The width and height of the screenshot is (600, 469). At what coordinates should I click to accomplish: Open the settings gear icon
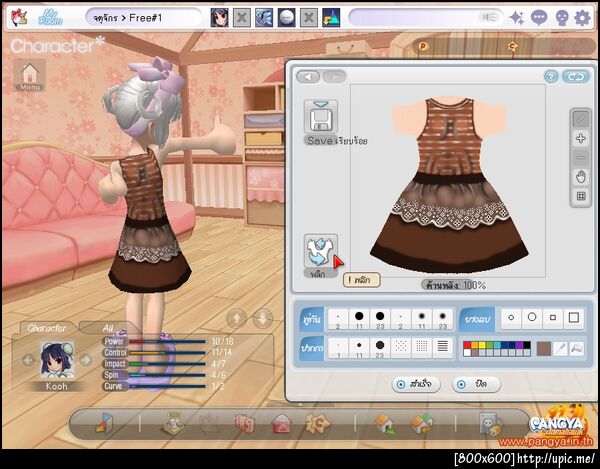(582, 18)
